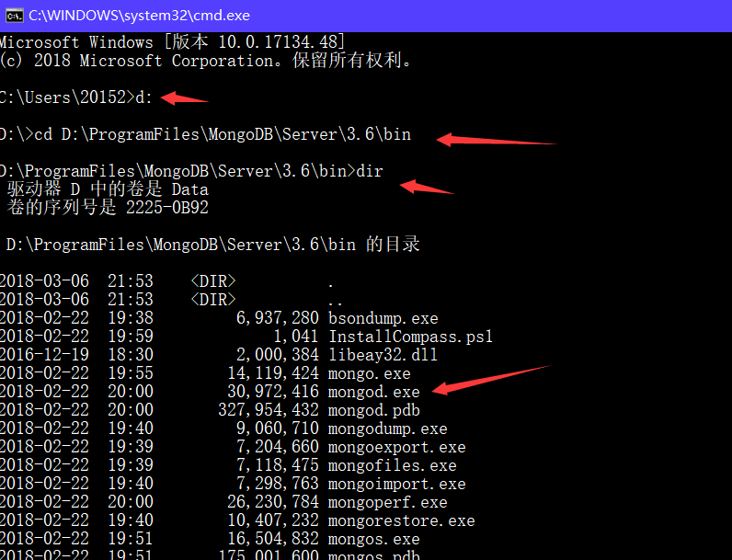Click the file size 2,000,384
Screen dimensions: 732x560
point(278,355)
